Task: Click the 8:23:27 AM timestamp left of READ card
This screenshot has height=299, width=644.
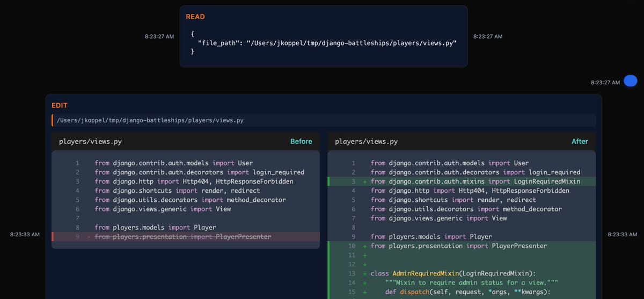Action: [x=159, y=37]
